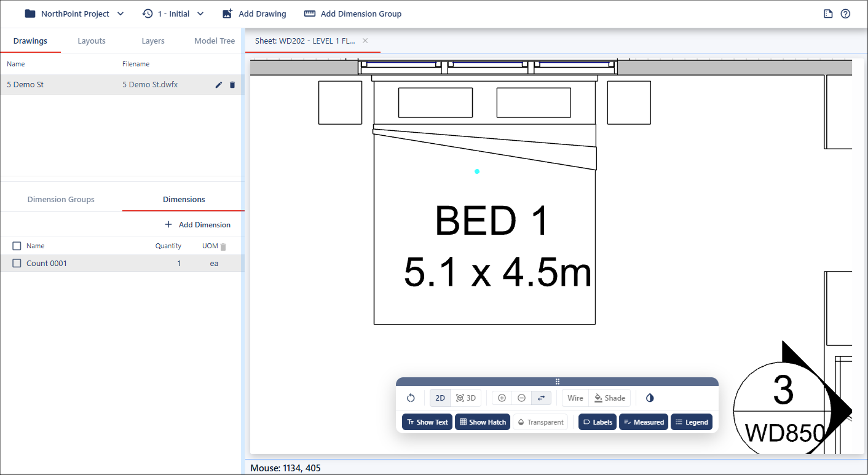Click the contrast half-circle icon

click(650, 398)
